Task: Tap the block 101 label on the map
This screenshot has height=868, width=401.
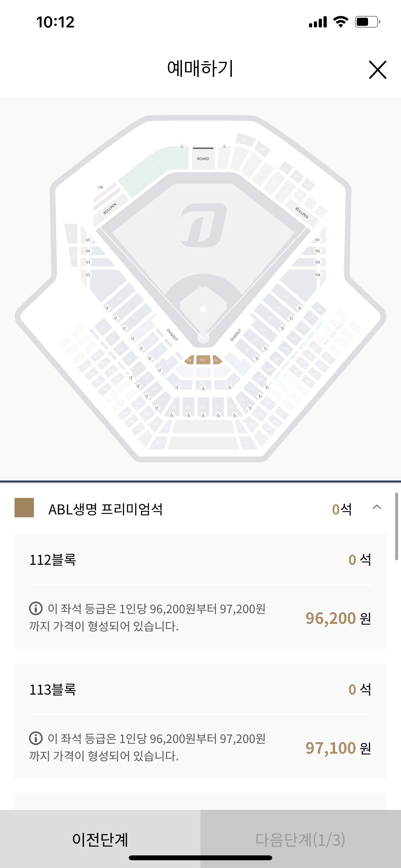Action: tap(317, 240)
